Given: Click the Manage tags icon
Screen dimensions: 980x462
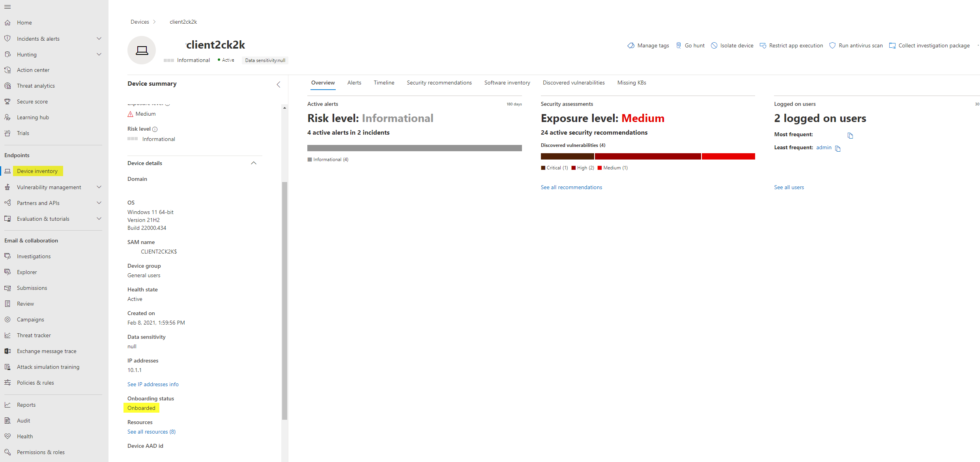Looking at the screenshot, I should (631, 45).
